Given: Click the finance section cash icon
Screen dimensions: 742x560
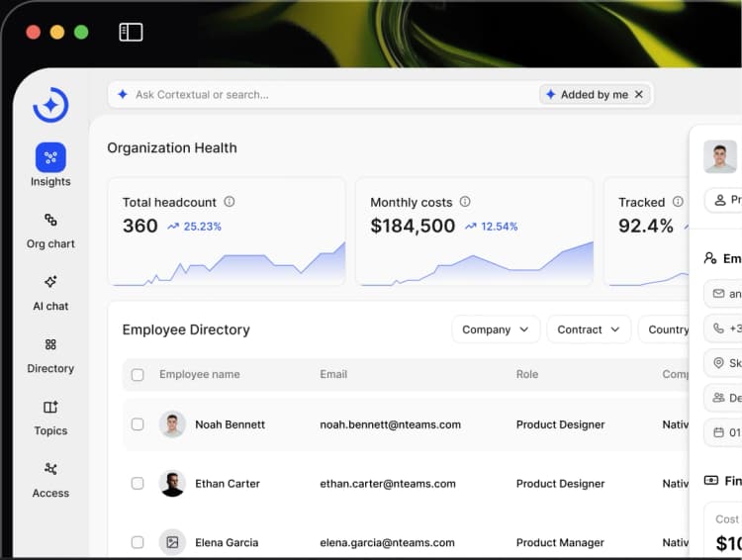Looking at the screenshot, I should [710, 481].
